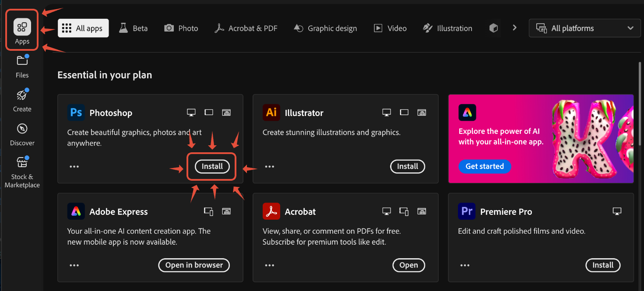Click the Illustrator Ai app icon
Image resolution: width=644 pixels, height=291 pixels.
pyautogui.click(x=271, y=112)
